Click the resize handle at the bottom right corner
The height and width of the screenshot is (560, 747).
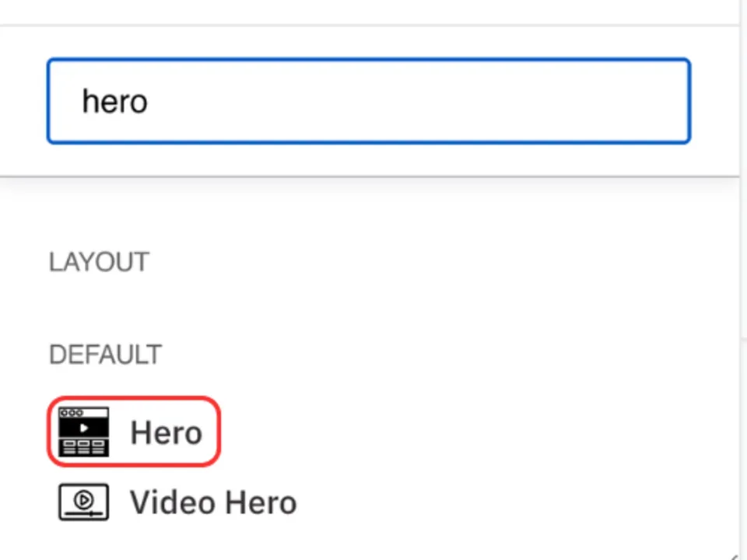click(x=735, y=552)
